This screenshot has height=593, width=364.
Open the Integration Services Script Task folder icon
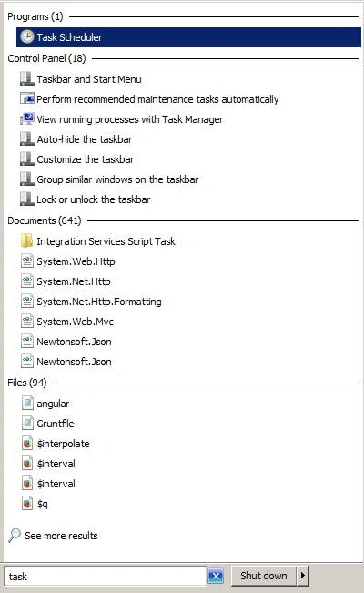26,240
